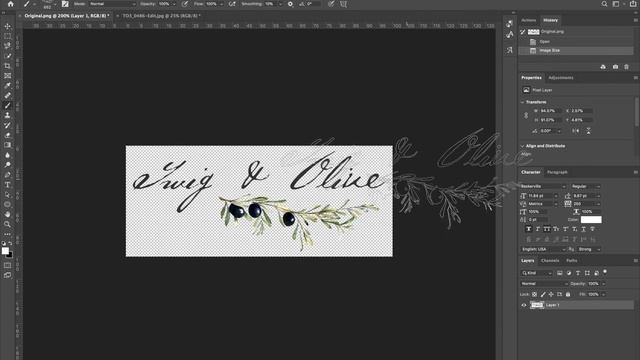Click the Layer 1 thumbnail
The width and height of the screenshot is (640, 360).
(537, 305)
